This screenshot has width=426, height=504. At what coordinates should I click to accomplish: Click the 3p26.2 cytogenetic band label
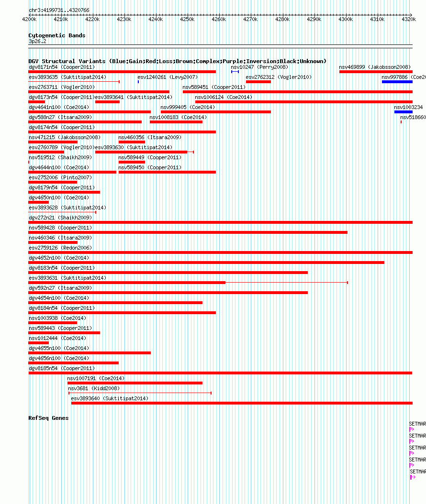pyautogui.click(x=37, y=42)
